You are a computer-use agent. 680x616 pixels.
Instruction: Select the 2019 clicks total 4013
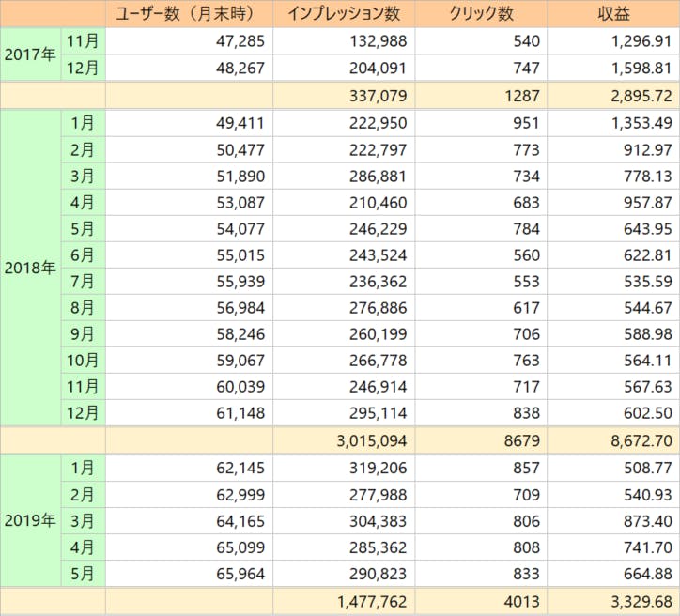pyautogui.click(x=521, y=602)
